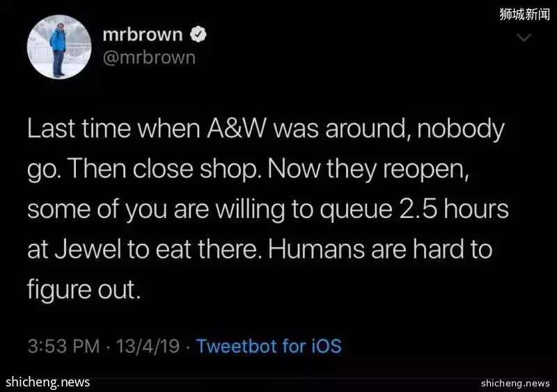Open the mrbrown display name
557x392 pixels.
tap(143, 35)
